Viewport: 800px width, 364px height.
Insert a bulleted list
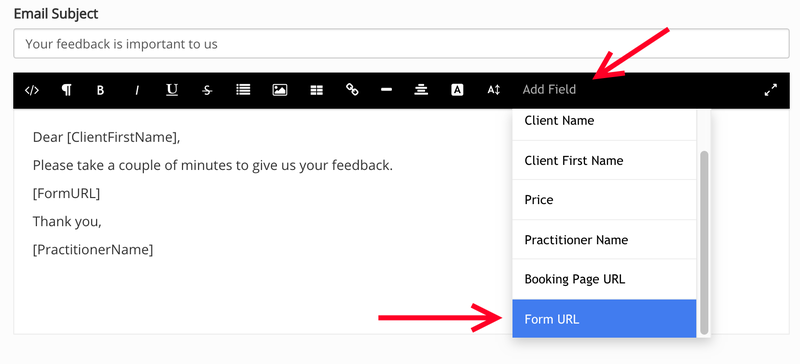(243, 90)
